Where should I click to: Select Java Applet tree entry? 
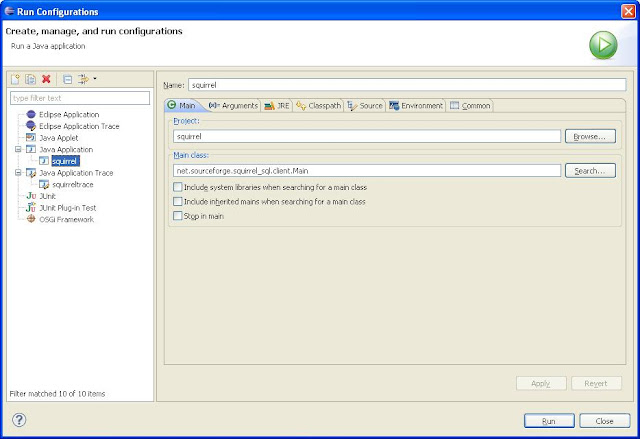(x=59, y=138)
